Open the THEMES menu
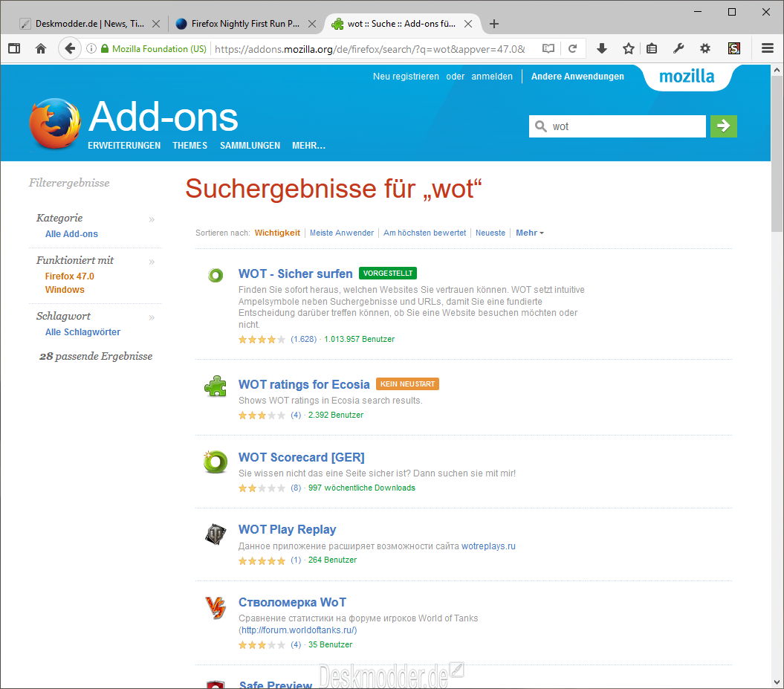 click(x=190, y=146)
